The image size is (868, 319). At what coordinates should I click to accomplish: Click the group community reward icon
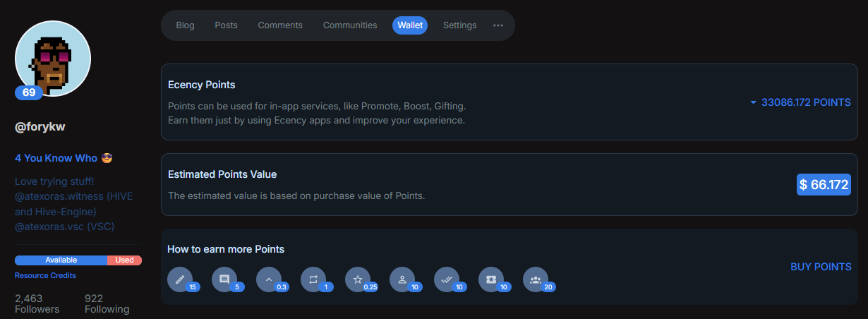click(535, 279)
